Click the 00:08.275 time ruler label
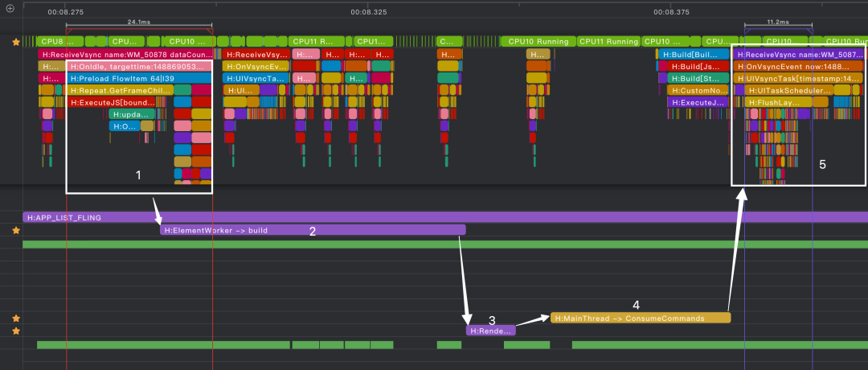The height and width of the screenshot is (370, 868). point(66,11)
